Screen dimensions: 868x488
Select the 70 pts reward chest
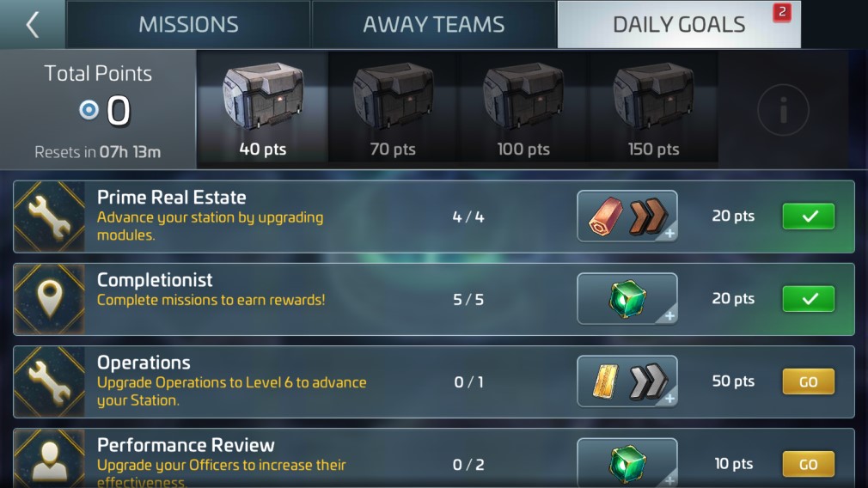pyautogui.click(x=393, y=110)
